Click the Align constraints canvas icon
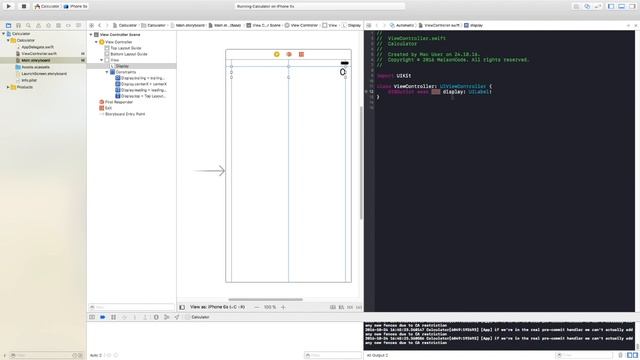640x360 pixels. point(341,307)
